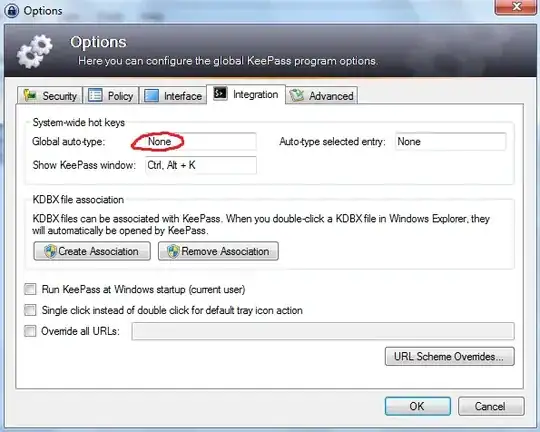Click the Auto-type selected entry hot key field

click(x=450, y=142)
